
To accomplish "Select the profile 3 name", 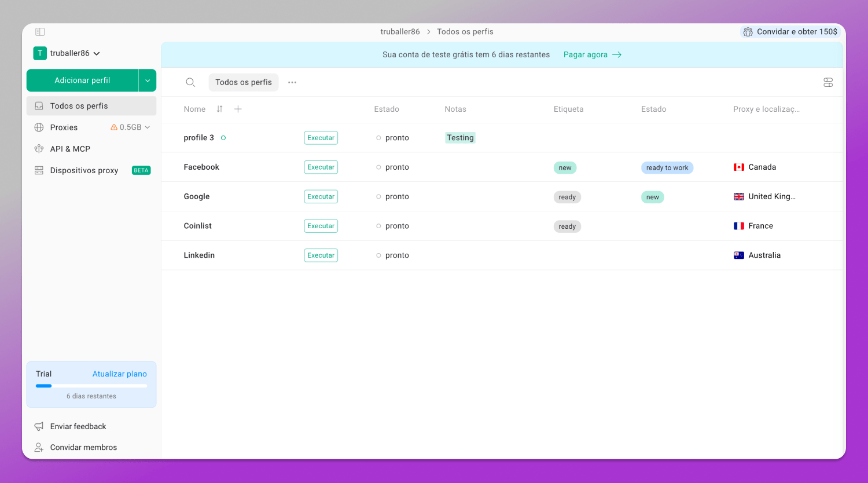I will coord(198,138).
